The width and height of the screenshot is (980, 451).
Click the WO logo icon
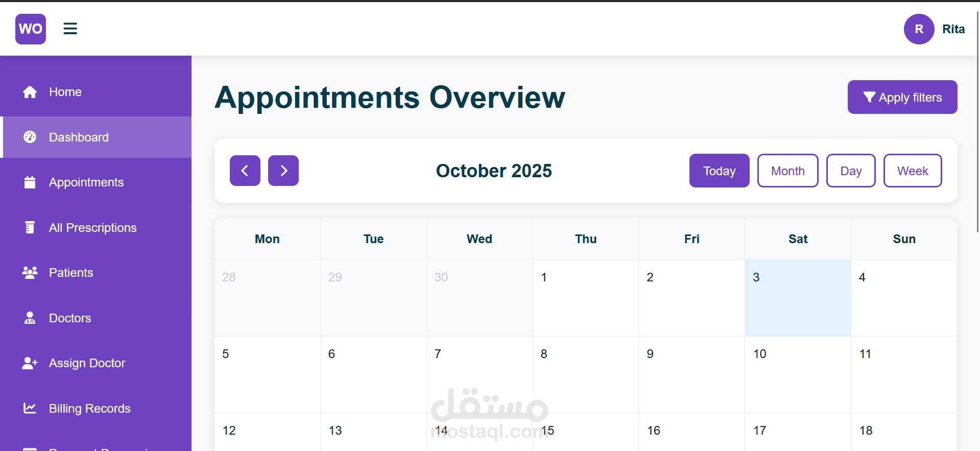pos(31,29)
